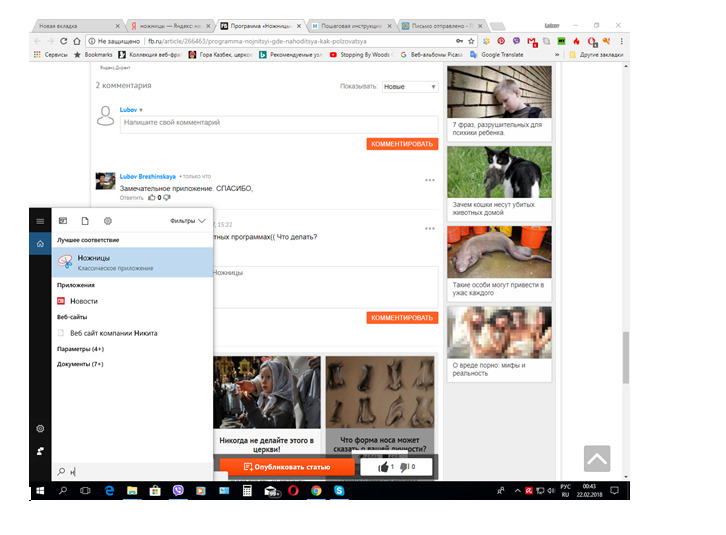
Task: Click the page vertical scrollbar thumb
Action: coord(626,357)
